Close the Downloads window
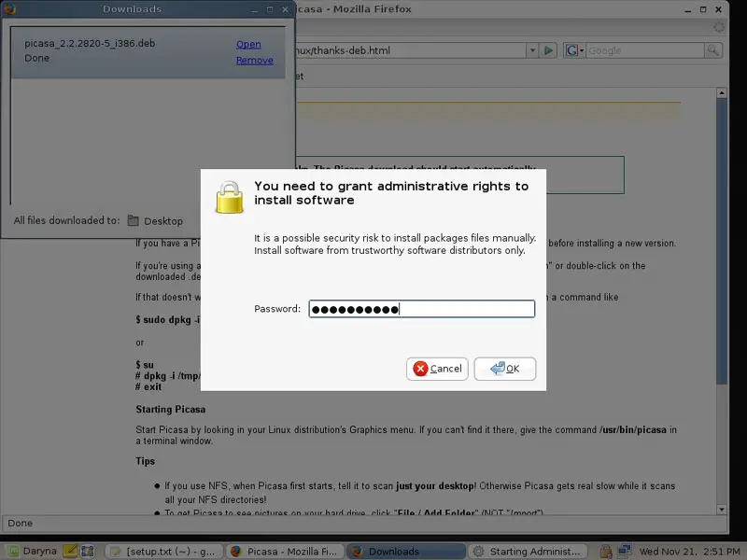 pos(285,9)
